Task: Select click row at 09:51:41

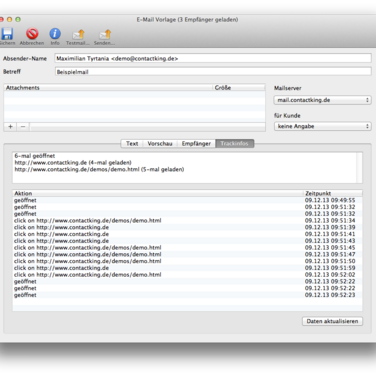Action: (187, 234)
